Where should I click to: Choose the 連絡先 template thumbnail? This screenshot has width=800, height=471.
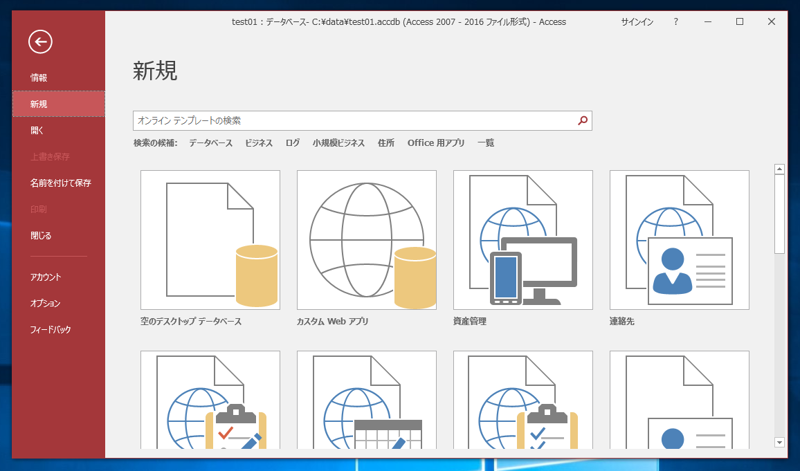point(680,240)
